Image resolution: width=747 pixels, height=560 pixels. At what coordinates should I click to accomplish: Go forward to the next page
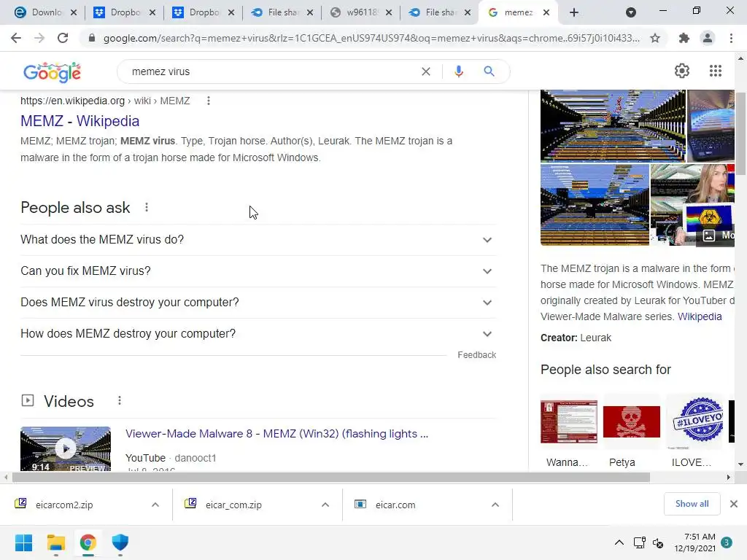tap(39, 38)
